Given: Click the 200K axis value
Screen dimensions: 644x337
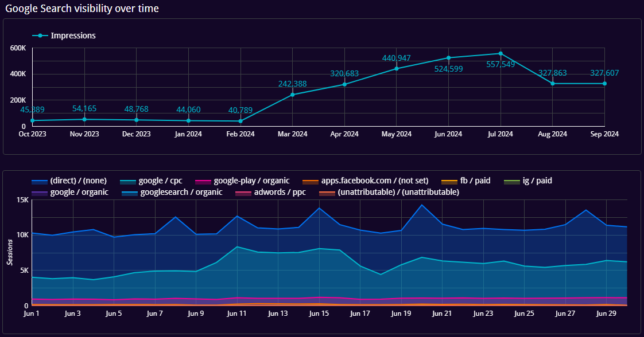Looking at the screenshot, I should point(18,100).
